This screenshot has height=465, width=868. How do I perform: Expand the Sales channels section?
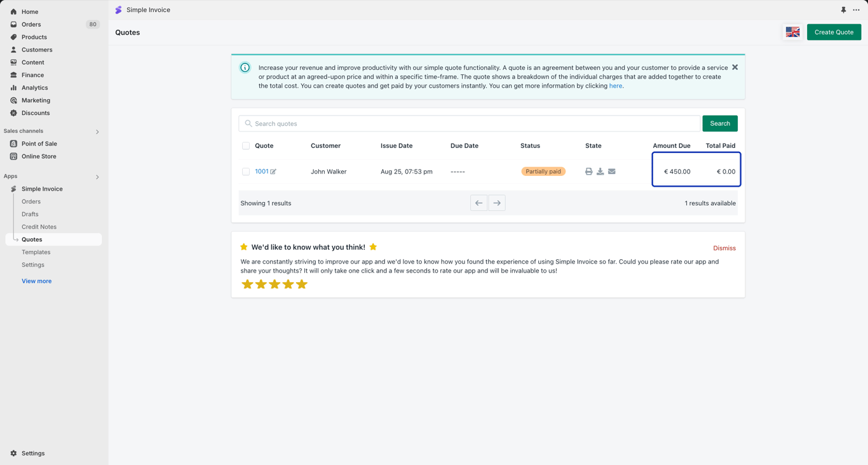97,131
